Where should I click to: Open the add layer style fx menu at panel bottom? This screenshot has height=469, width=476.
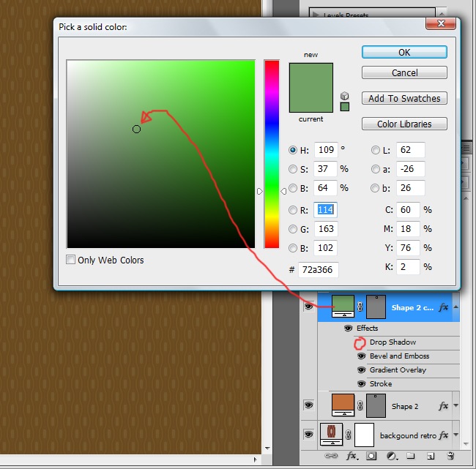click(x=352, y=456)
